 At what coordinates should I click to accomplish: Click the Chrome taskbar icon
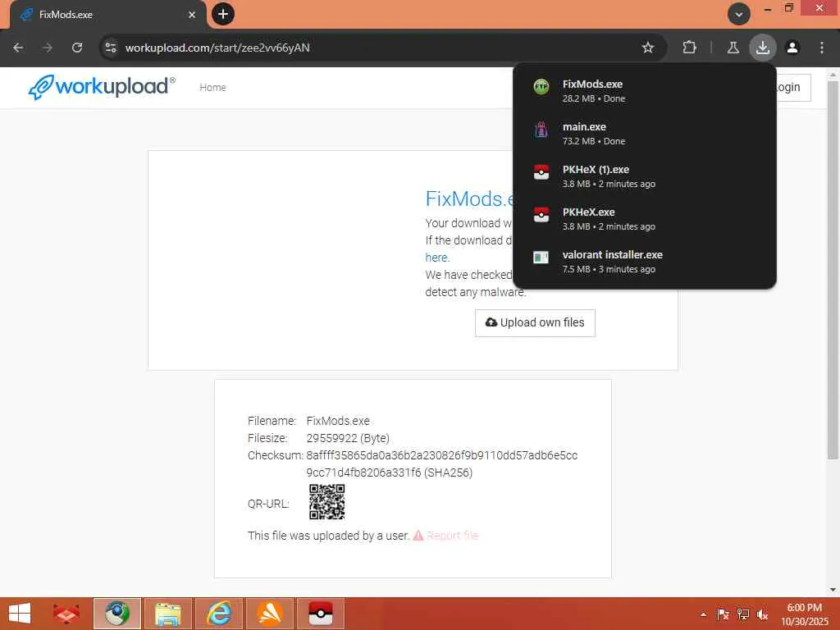tap(117, 614)
